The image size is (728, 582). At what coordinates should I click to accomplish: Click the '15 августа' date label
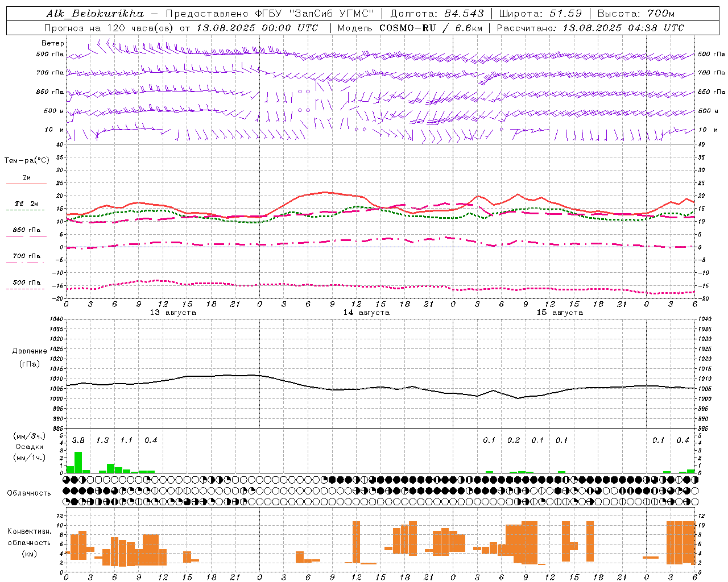560,313
